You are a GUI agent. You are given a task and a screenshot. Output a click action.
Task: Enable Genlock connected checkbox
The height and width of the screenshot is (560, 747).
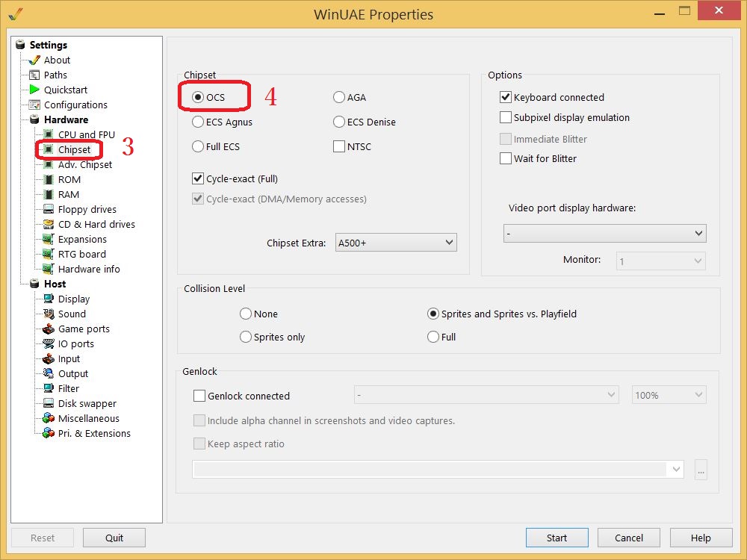click(199, 396)
